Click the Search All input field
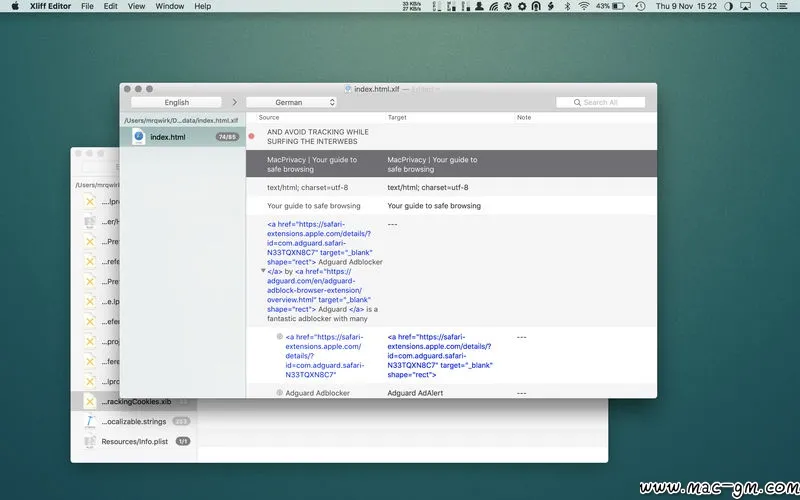 (601, 103)
